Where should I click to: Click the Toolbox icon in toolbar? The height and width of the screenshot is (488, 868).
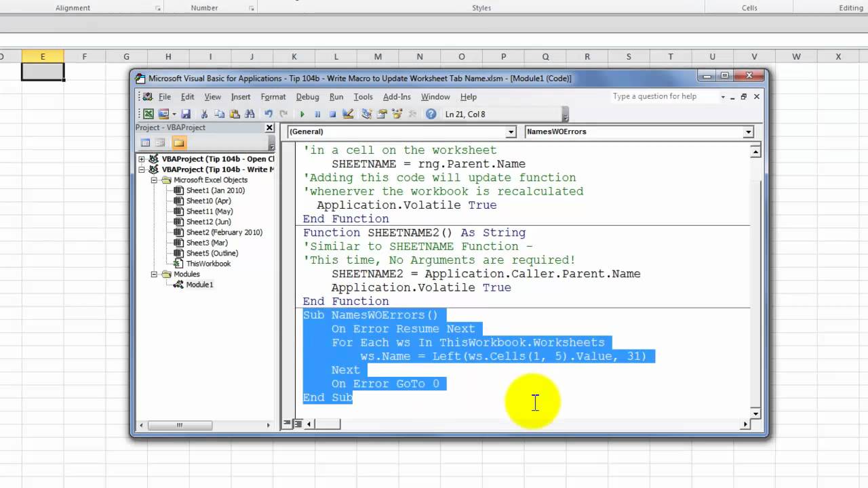[x=412, y=114]
